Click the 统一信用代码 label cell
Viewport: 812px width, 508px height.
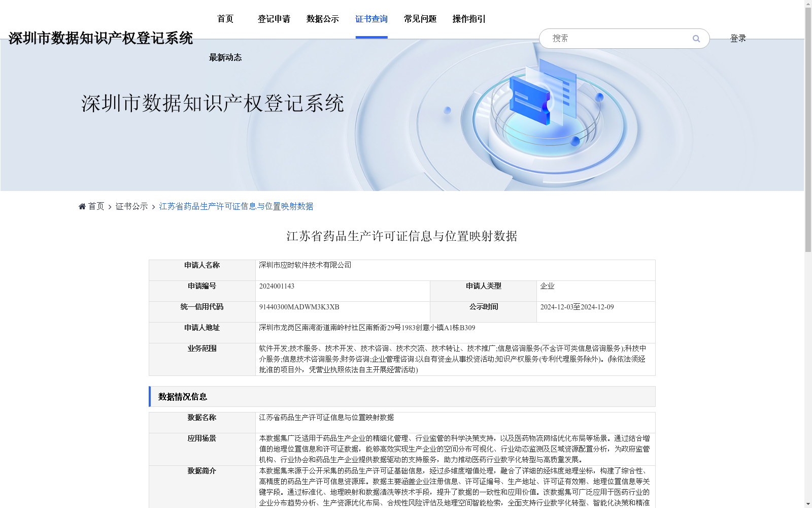[x=202, y=312]
